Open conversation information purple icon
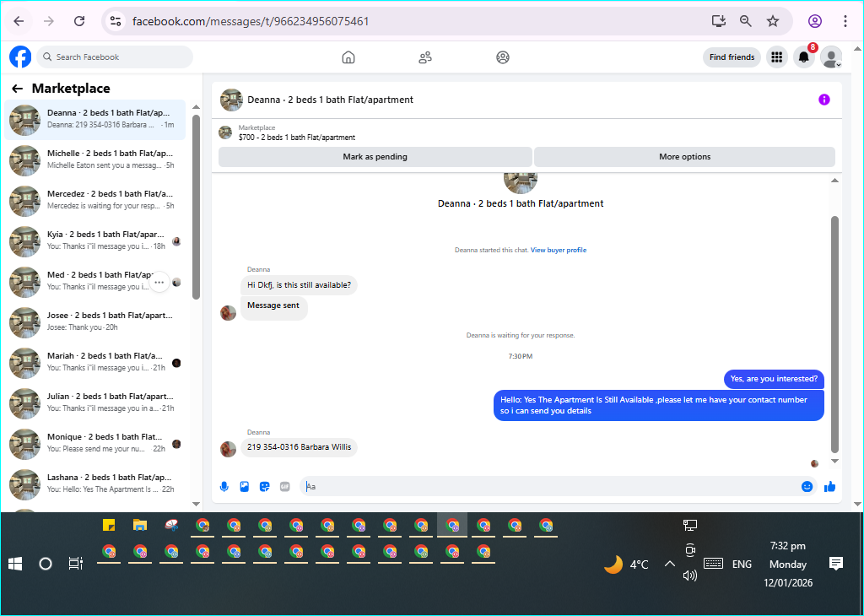Screen dimensions: 864x616 (823, 100)
